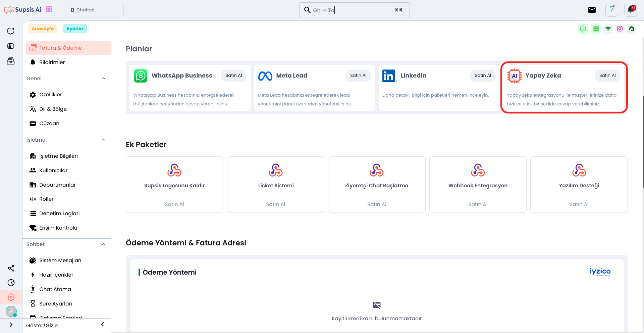Click the Instagram icon in top bar
The height and width of the screenshot is (333, 644).
coord(620,29)
